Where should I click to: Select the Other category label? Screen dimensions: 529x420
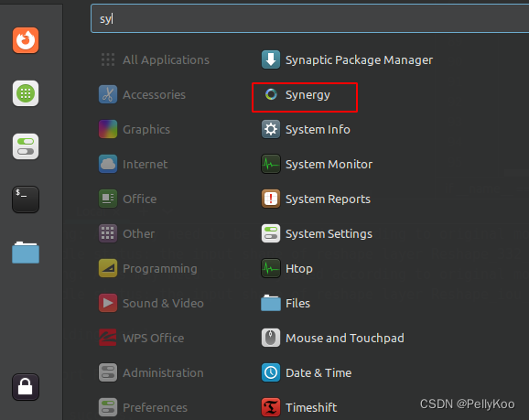[x=139, y=233]
